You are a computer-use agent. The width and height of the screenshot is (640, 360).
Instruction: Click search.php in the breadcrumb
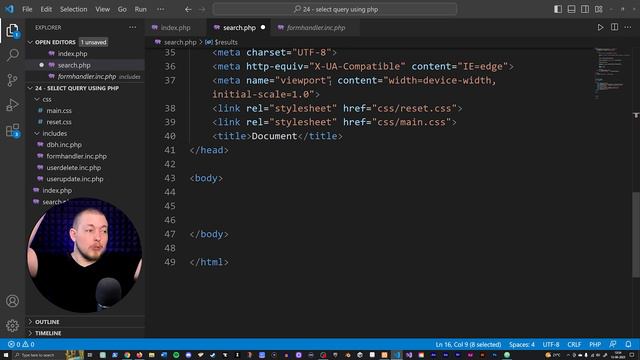pyautogui.click(x=180, y=42)
